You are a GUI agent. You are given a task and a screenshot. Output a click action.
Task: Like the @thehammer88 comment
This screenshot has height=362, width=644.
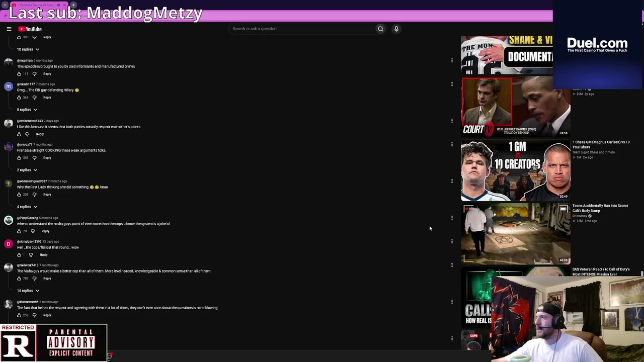click(19, 315)
